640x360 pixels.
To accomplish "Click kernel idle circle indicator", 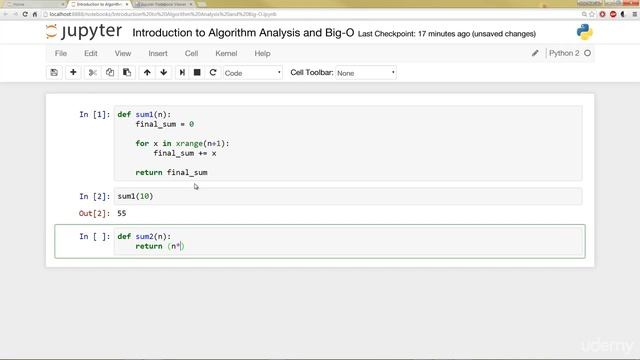I will point(587,53).
